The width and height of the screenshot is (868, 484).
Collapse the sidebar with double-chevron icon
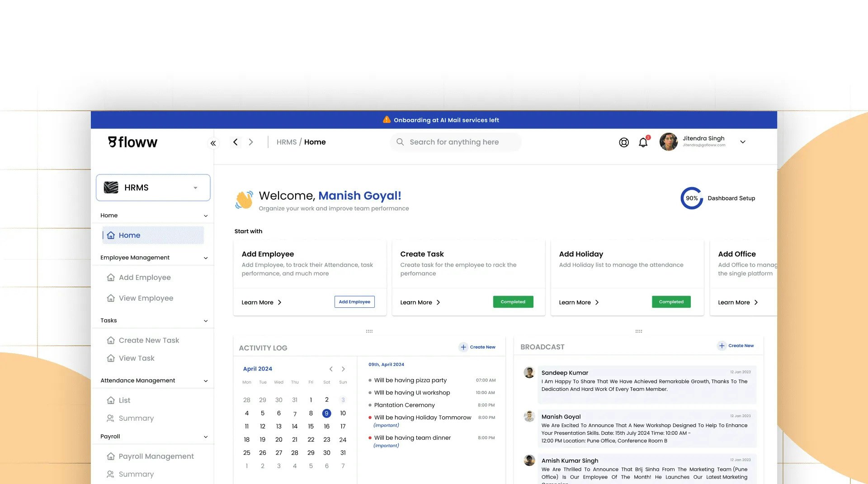tap(213, 143)
